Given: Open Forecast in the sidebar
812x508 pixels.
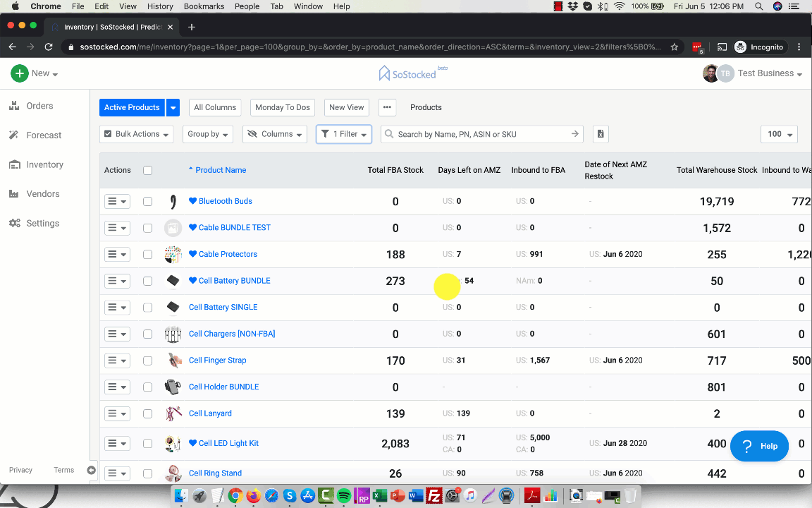Looking at the screenshot, I should coord(35,135).
